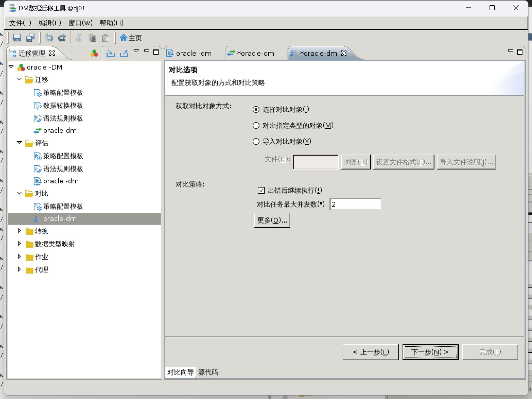Click the export icon in 迁移管理 panel
The image size is (532, 399).
(x=124, y=53)
